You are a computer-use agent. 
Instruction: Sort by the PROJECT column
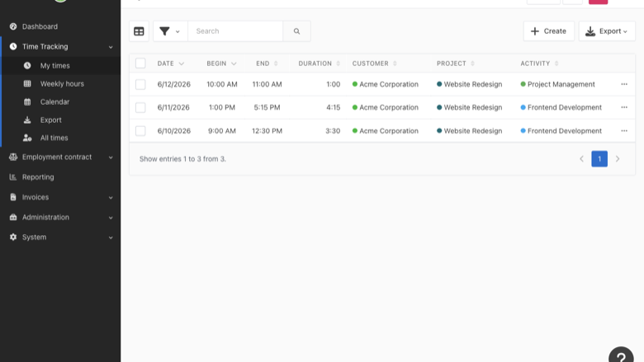pos(456,63)
